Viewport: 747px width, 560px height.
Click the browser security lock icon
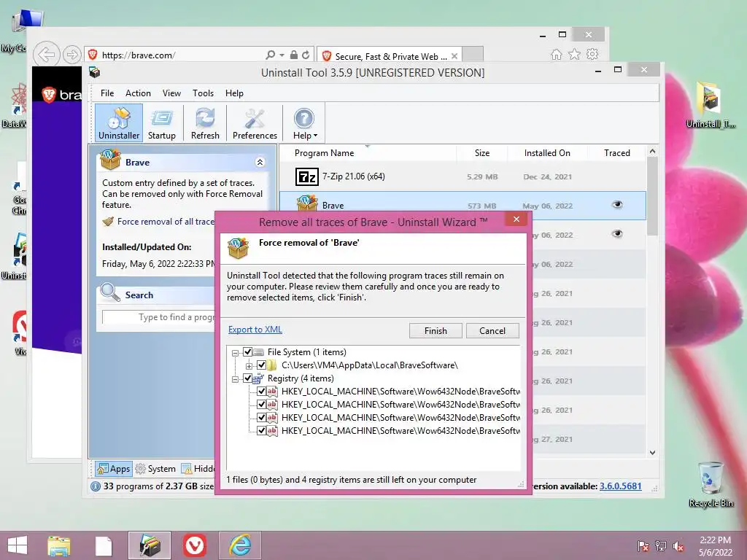tap(294, 55)
